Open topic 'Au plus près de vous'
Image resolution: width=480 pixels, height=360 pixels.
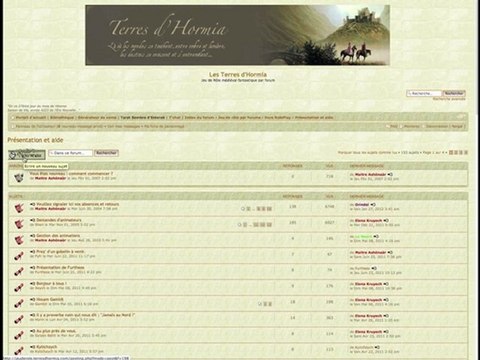tap(56, 331)
